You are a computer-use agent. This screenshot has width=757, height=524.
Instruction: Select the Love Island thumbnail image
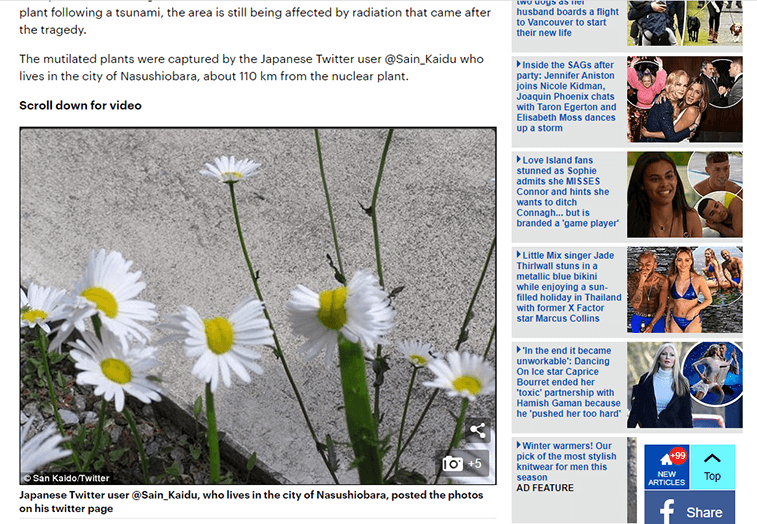click(684, 194)
